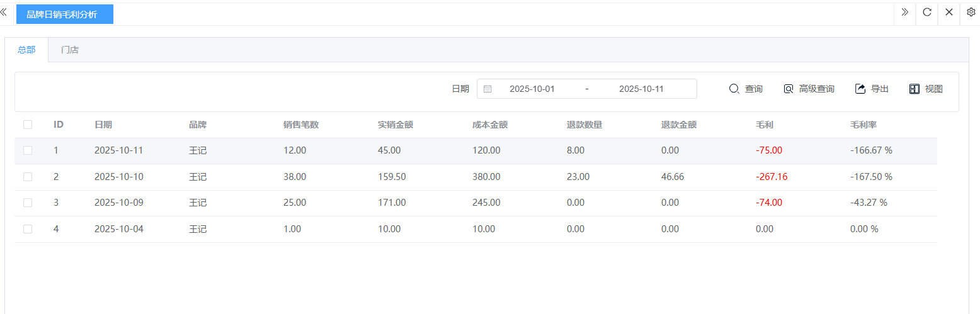Open the 品牌日销毛利分析 page tab
This screenshot has width=980, height=314.
pyautogui.click(x=64, y=14)
